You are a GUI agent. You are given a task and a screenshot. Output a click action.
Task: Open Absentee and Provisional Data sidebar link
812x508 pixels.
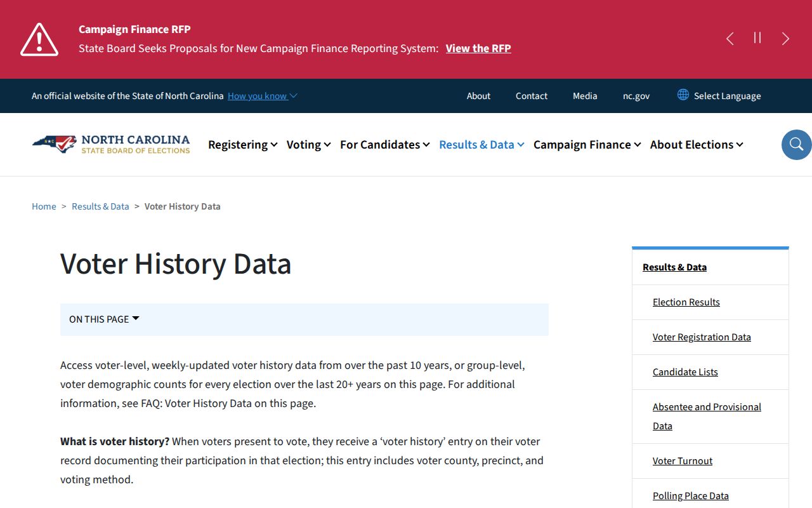(707, 417)
